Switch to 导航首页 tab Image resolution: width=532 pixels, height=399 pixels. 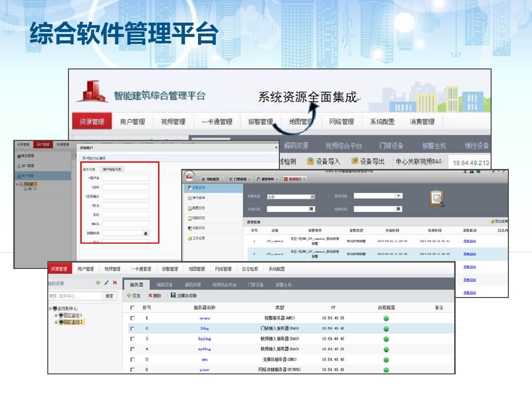point(211,179)
